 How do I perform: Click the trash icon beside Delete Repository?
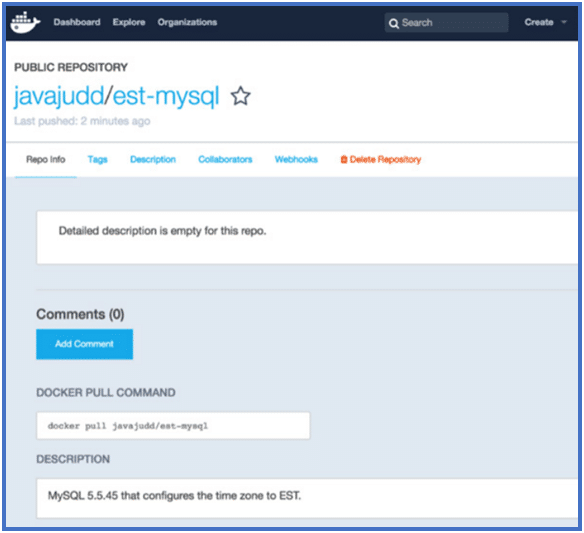click(x=344, y=159)
